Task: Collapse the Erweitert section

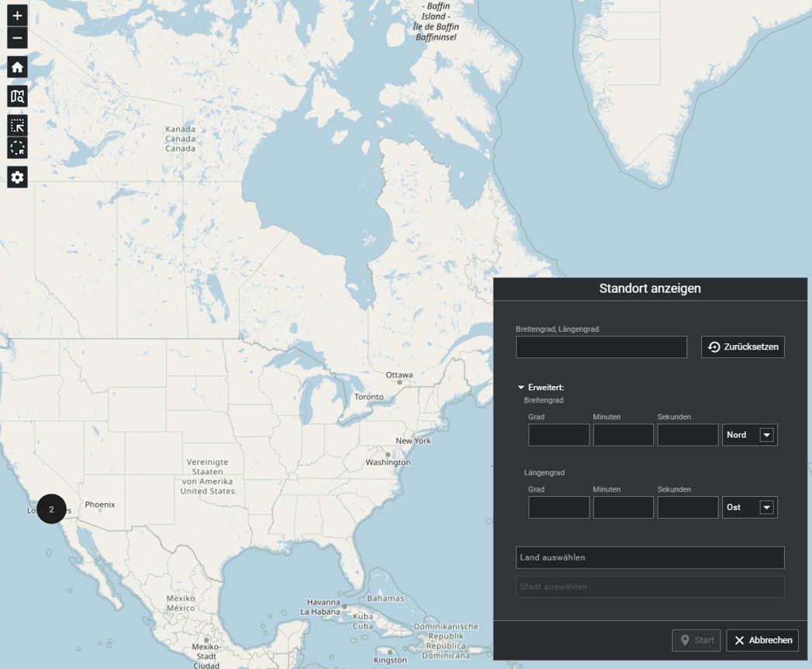Action: pos(541,388)
